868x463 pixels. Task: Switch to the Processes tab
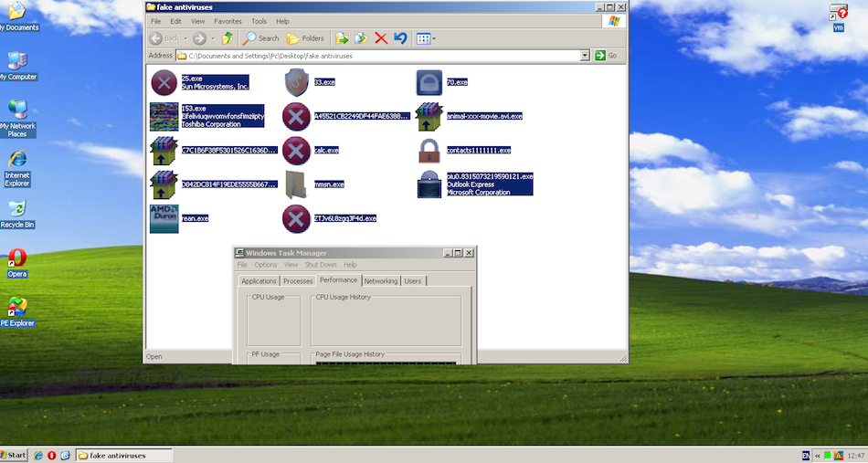click(298, 281)
